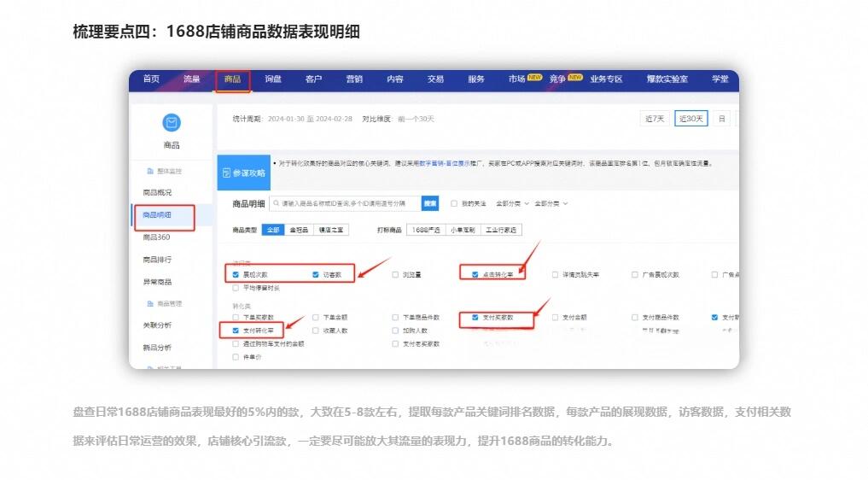Switch to the 询盘 tab
Screen dimensions: 868x480
pos(273,79)
